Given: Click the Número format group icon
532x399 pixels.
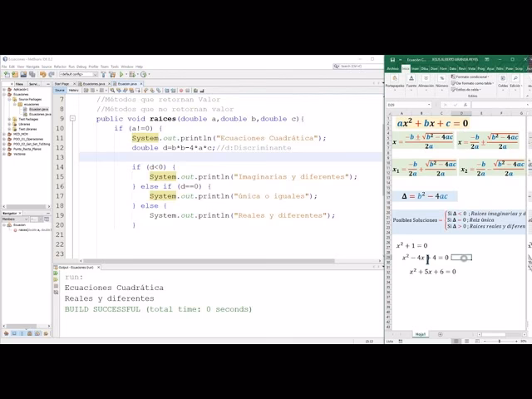Looking at the screenshot, I should click(x=442, y=81).
